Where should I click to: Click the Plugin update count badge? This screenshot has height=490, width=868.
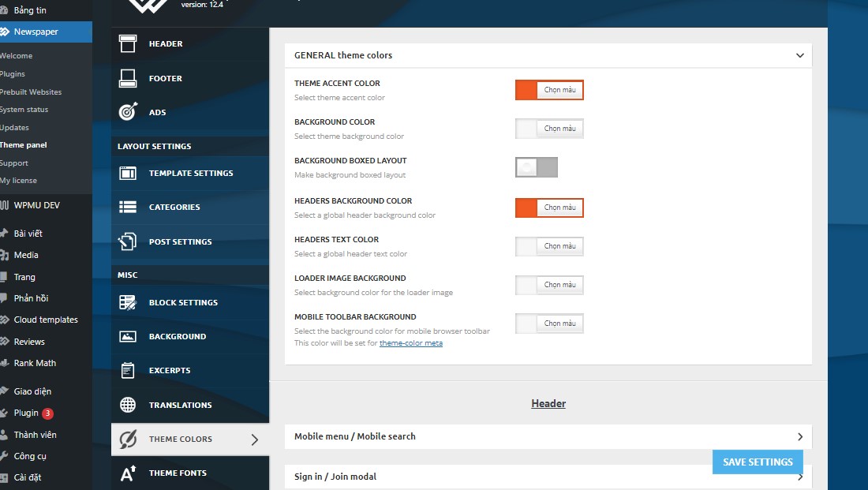[47, 413]
